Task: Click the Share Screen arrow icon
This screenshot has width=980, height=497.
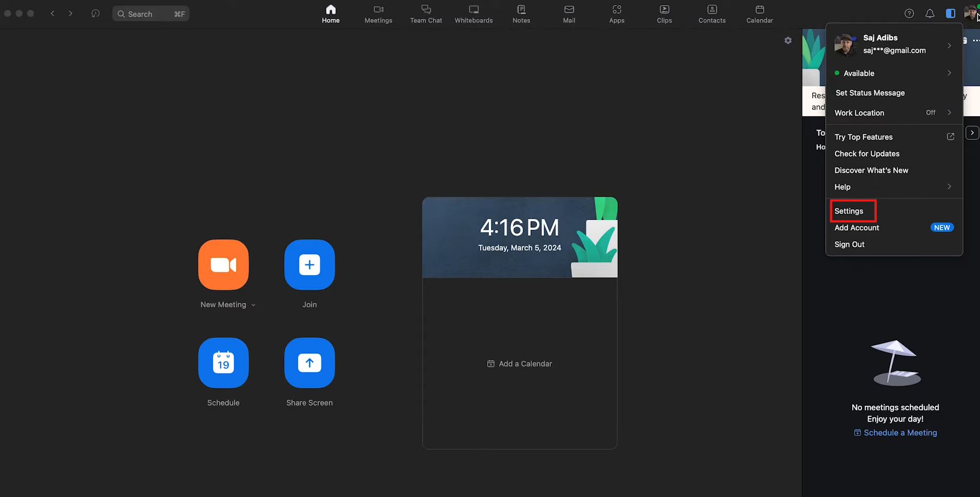Action: coord(310,363)
